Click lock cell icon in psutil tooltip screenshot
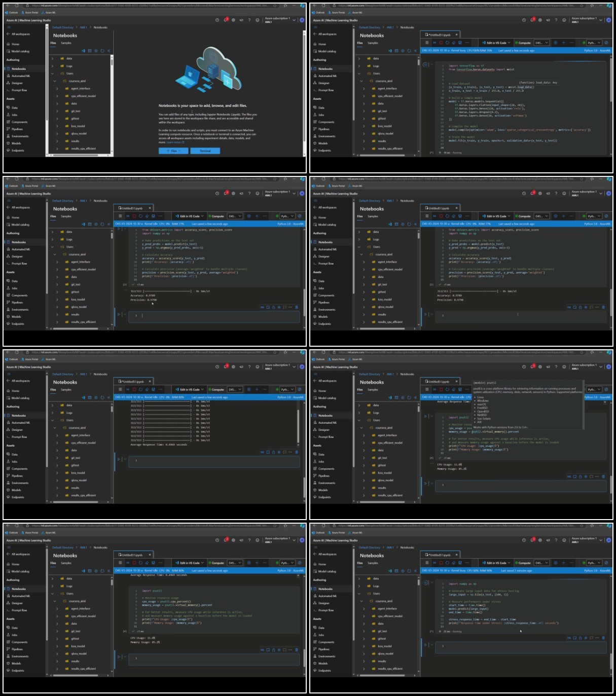This screenshot has width=616, height=696. click(581, 477)
